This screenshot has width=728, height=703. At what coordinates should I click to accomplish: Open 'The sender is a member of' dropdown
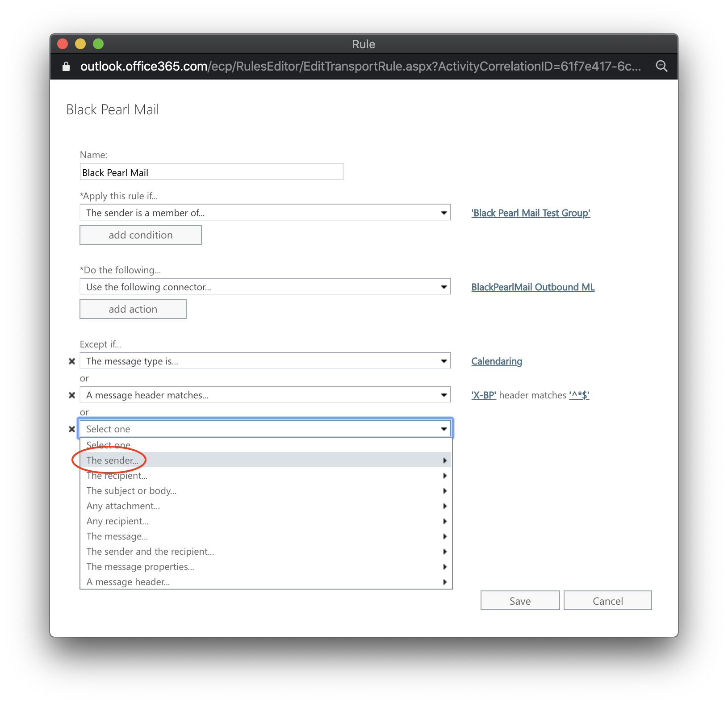click(265, 213)
